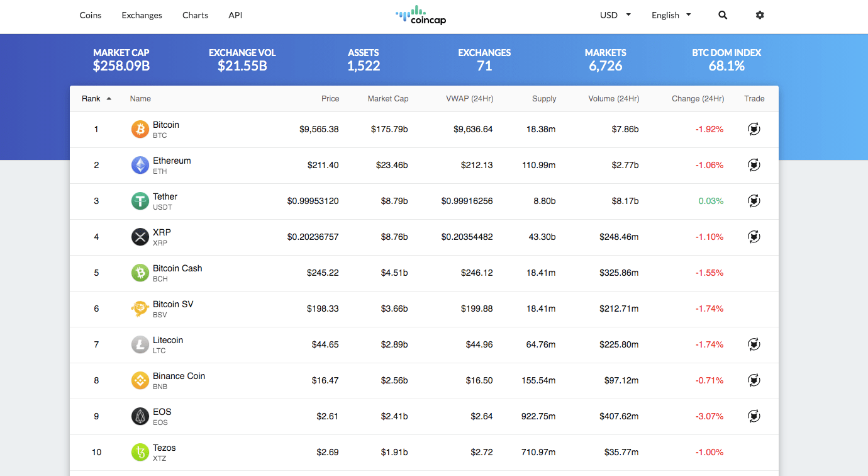Viewport: 868px width, 476px height.
Task: Select the Ethereum coin icon
Action: tap(140, 165)
